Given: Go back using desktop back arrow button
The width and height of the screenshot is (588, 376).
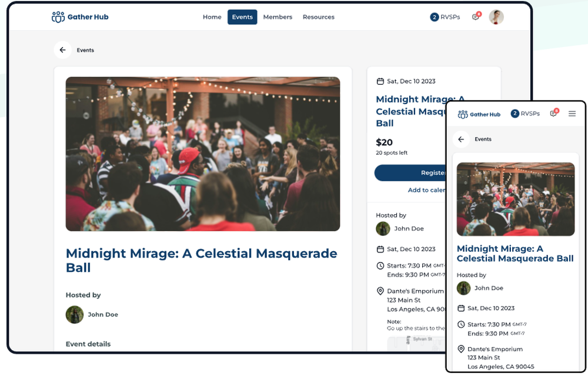Looking at the screenshot, I should 62,50.
